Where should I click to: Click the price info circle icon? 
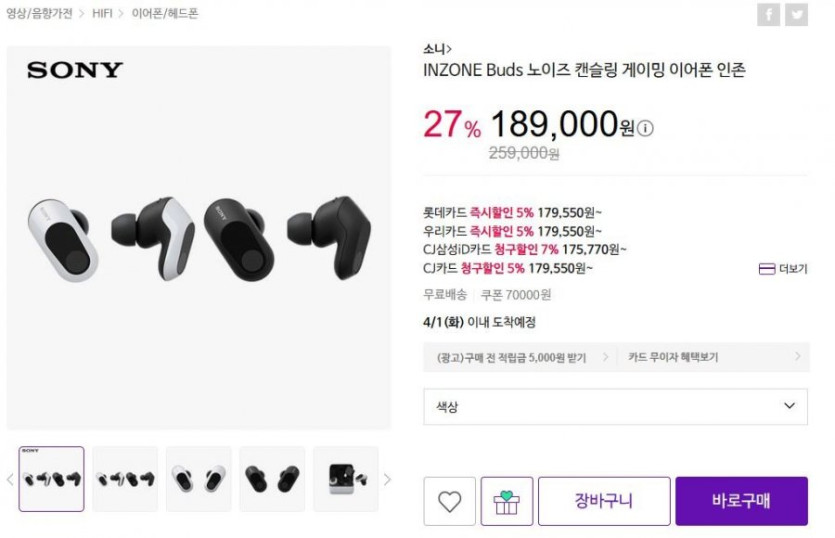(646, 128)
